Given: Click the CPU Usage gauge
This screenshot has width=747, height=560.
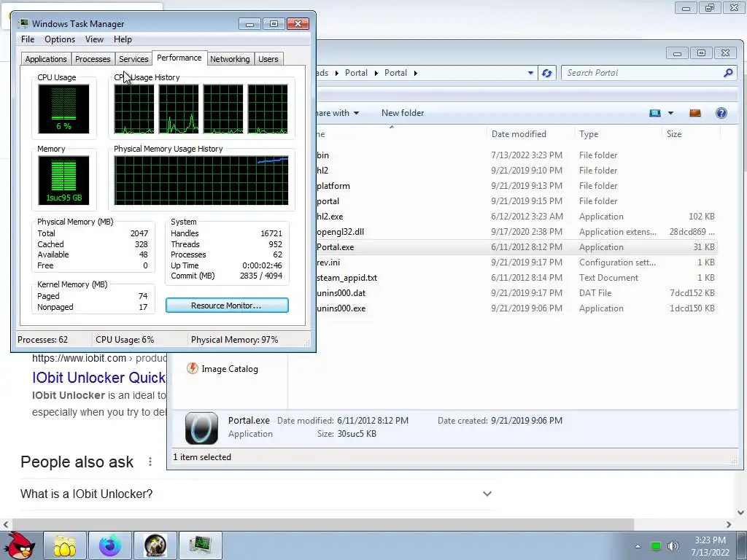Looking at the screenshot, I should click(x=63, y=109).
